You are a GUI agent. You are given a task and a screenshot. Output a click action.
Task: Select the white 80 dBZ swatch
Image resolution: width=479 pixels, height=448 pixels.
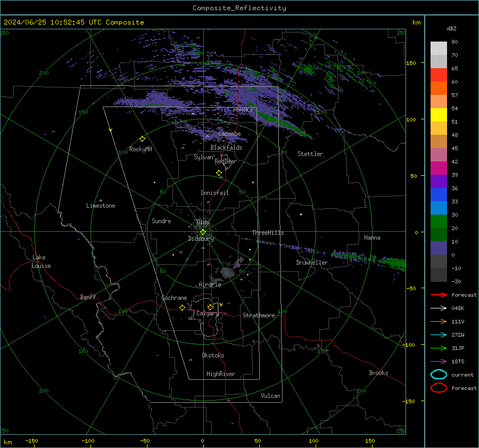pyautogui.click(x=439, y=48)
